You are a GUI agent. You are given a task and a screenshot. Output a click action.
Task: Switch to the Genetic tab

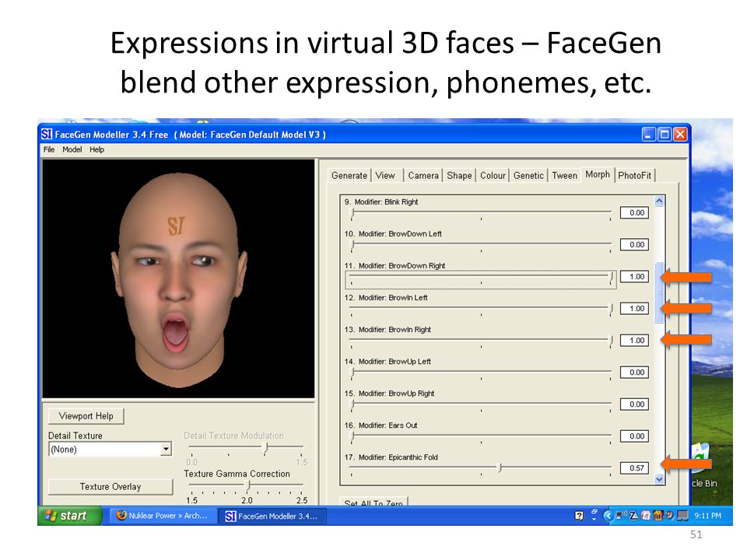(528, 175)
